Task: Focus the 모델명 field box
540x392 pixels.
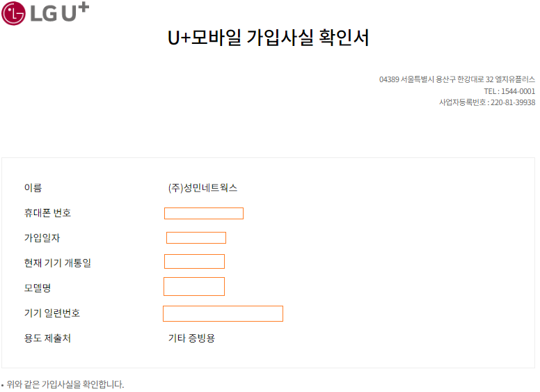Action: [x=194, y=286]
